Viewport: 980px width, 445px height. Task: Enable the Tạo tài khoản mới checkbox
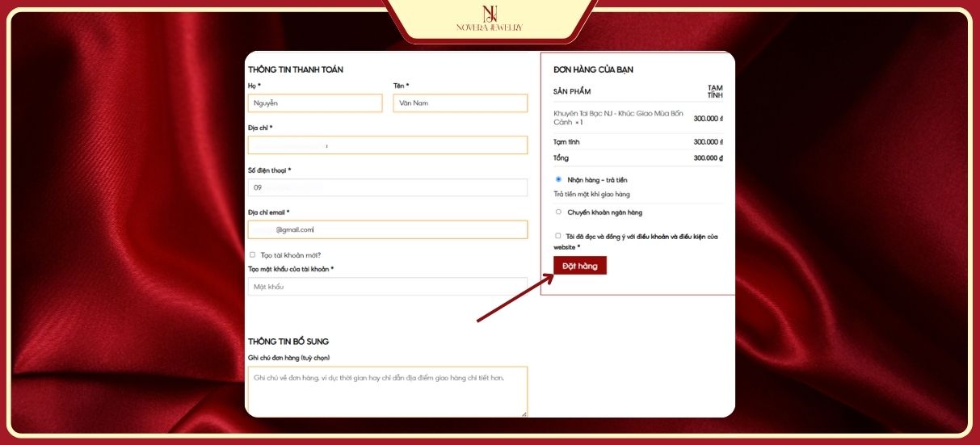click(252, 254)
